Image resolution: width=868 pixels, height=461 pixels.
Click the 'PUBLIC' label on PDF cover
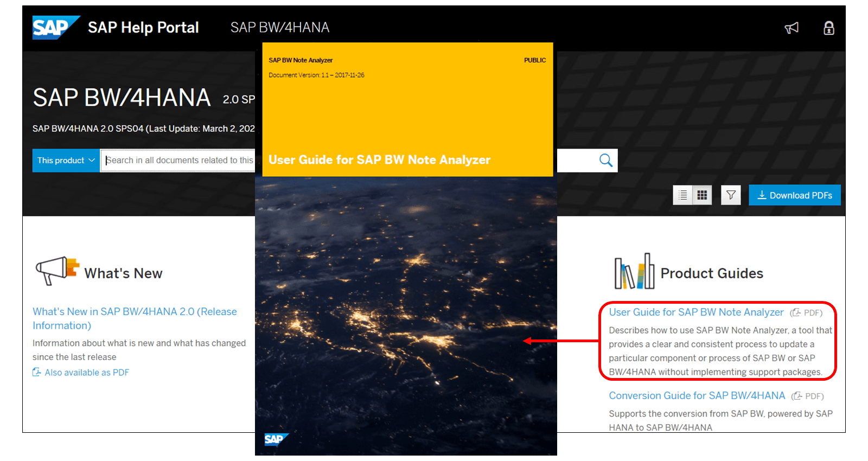point(535,60)
